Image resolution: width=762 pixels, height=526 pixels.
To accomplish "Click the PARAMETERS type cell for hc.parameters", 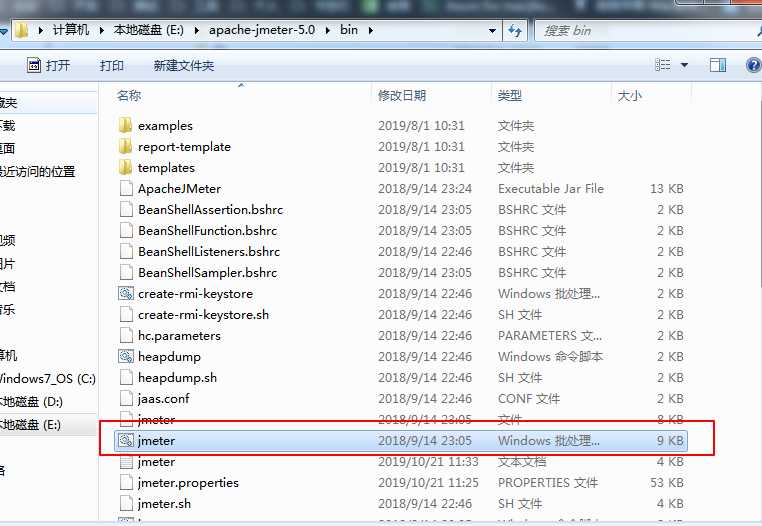I will pyautogui.click(x=550, y=335).
